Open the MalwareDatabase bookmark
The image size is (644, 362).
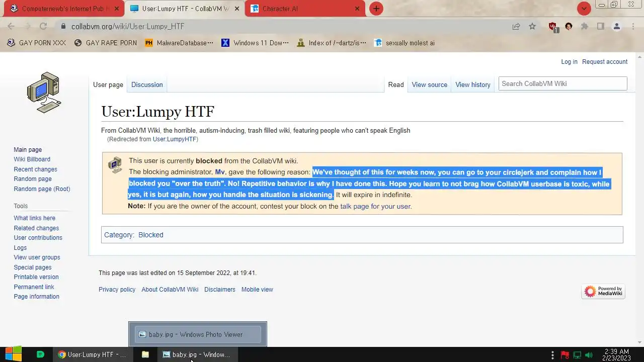coord(179,43)
